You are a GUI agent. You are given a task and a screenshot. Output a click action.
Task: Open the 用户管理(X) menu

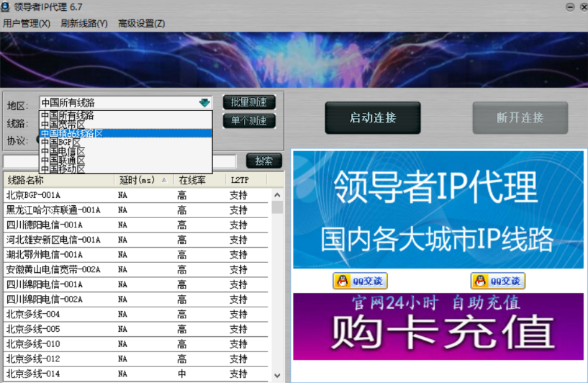click(x=27, y=23)
